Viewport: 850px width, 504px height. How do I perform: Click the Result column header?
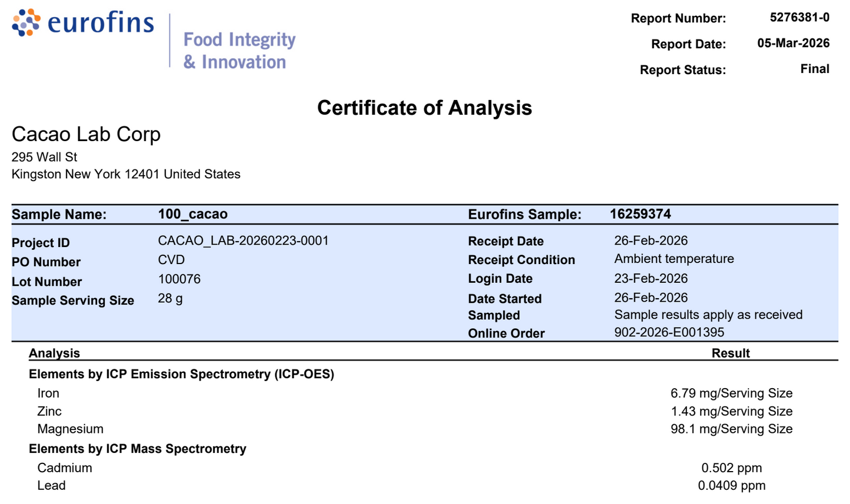click(730, 353)
